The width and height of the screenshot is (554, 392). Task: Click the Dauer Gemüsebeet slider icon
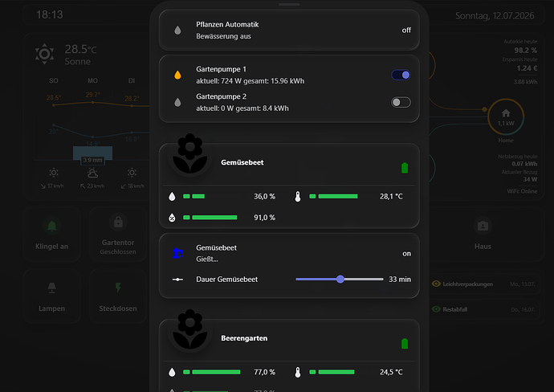click(x=177, y=280)
